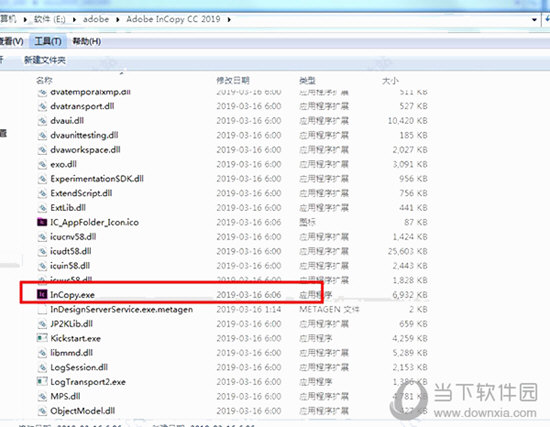
Task: Click the Kickstart.exe file icon
Action: tap(42, 338)
